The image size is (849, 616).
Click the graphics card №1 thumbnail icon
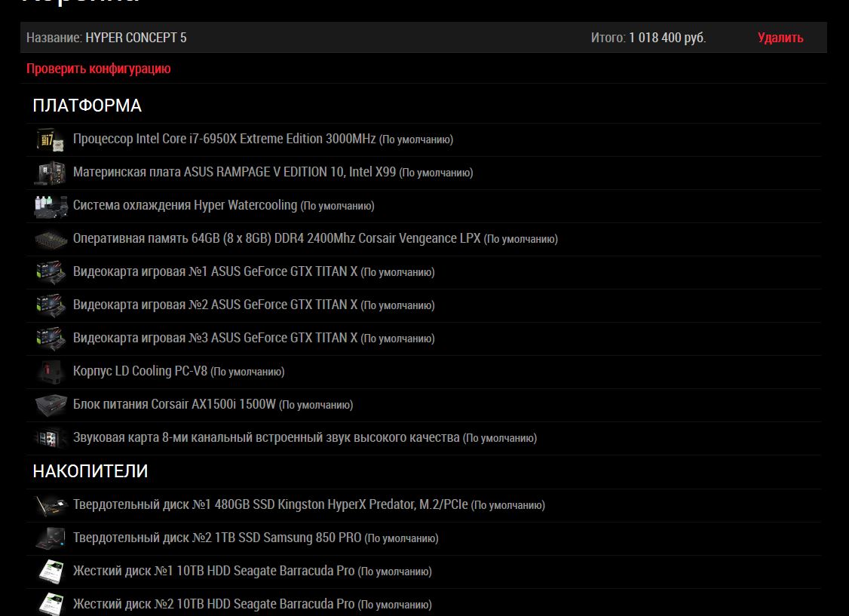[51, 272]
